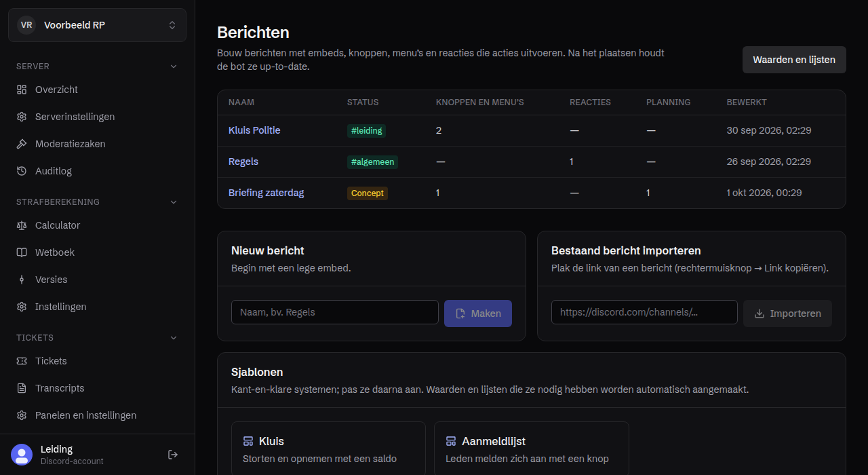Viewport: 868px width, 475px height.
Task: Click the #leiding status badge
Action: pyautogui.click(x=366, y=131)
